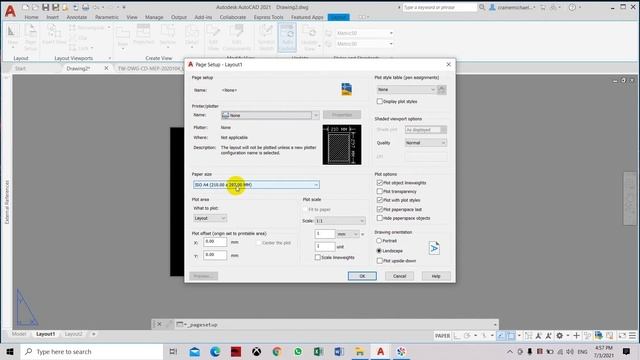640x360 pixels.
Task: Switch to the Model tab
Action: [x=19, y=334]
